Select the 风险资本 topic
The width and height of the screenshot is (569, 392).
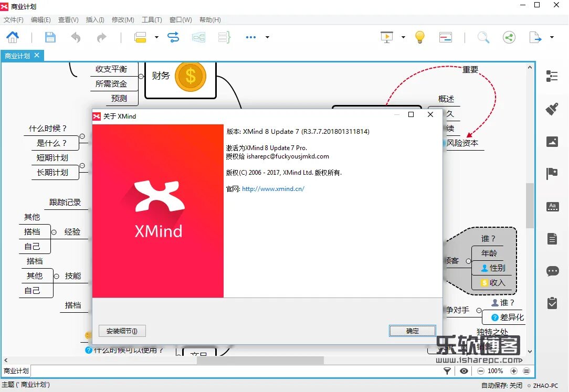[462, 143]
